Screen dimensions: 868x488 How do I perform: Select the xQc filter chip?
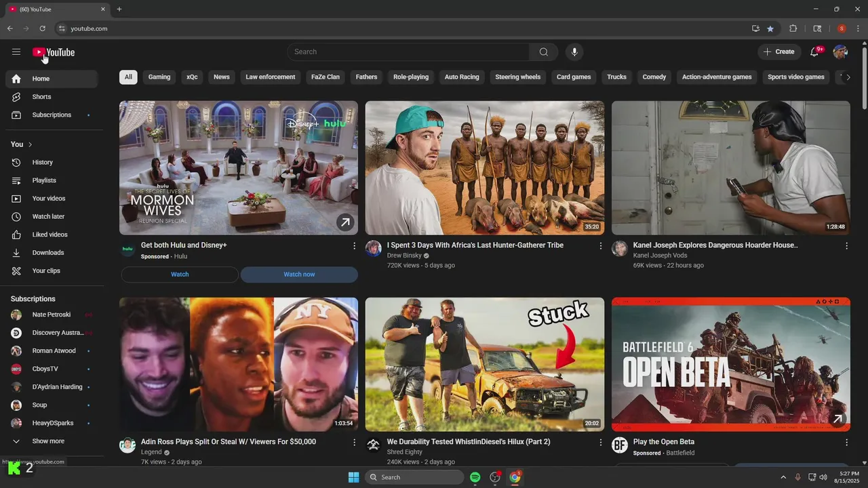(x=192, y=77)
